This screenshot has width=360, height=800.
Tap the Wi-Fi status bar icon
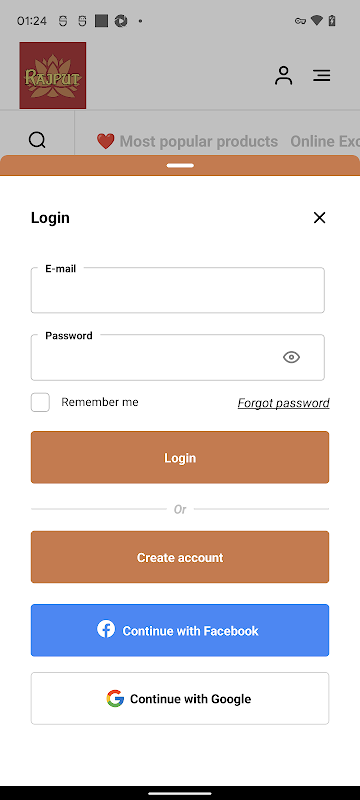click(x=317, y=21)
